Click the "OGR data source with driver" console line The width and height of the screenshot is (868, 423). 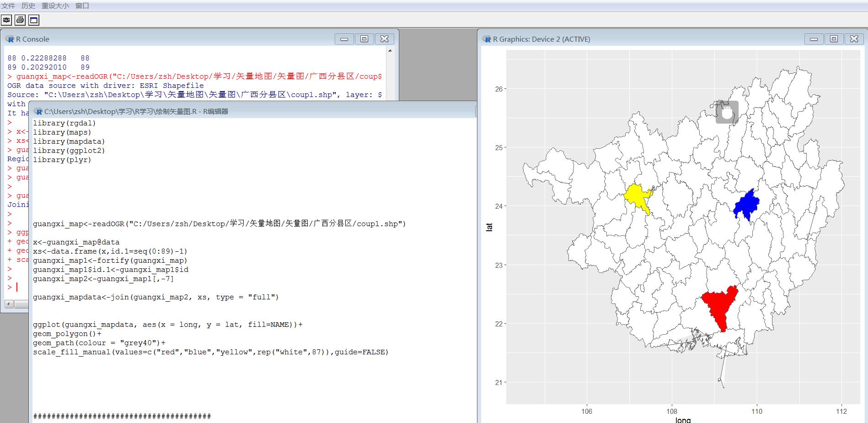pyautogui.click(x=106, y=86)
